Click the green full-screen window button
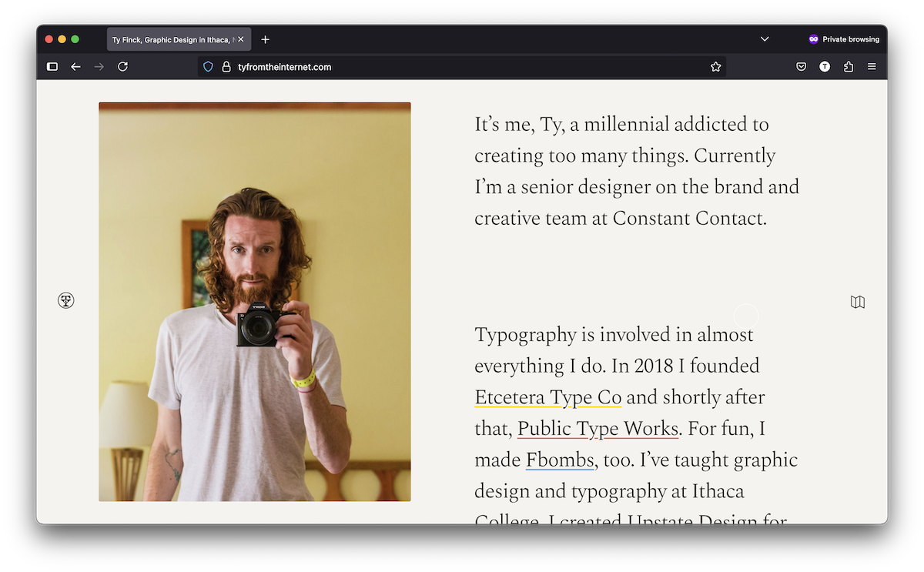924x572 pixels. coord(75,39)
